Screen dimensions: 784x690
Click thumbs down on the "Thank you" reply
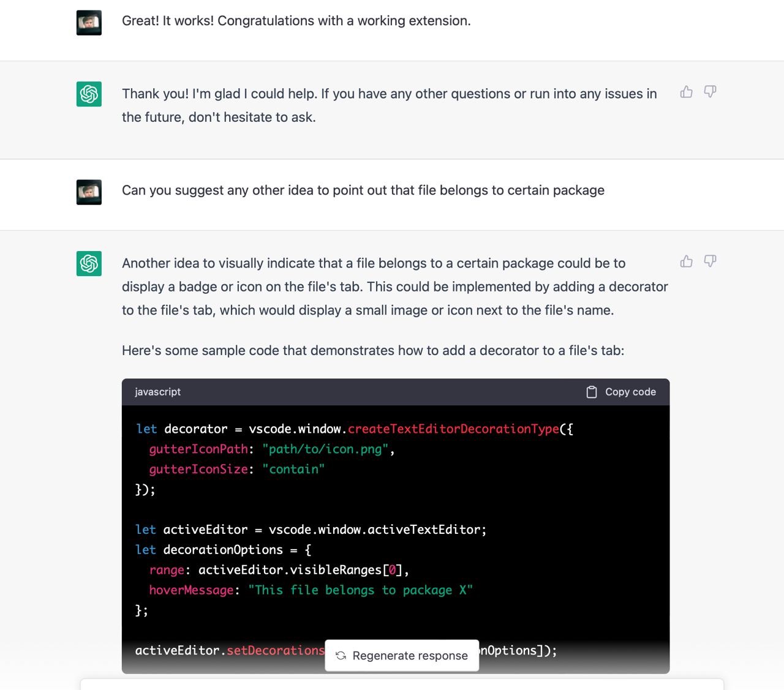point(710,92)
